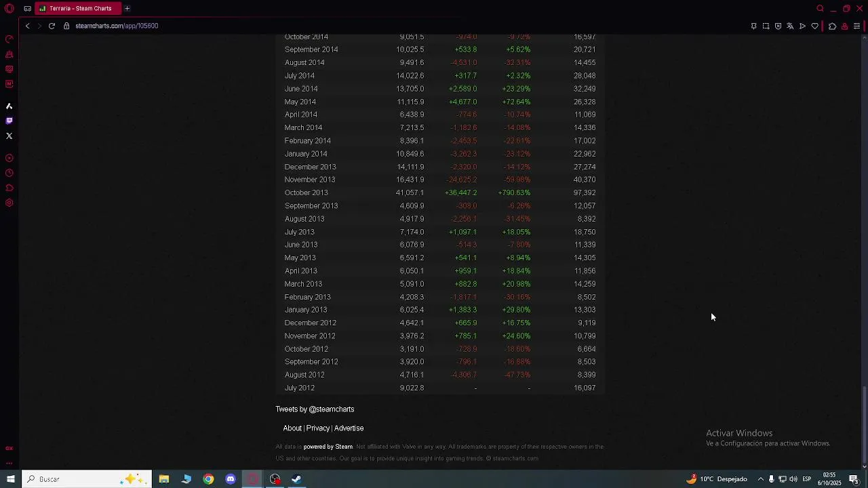
Task: Click the January 2013 row label
Action: pyautogui.click(x=306, y=310)
